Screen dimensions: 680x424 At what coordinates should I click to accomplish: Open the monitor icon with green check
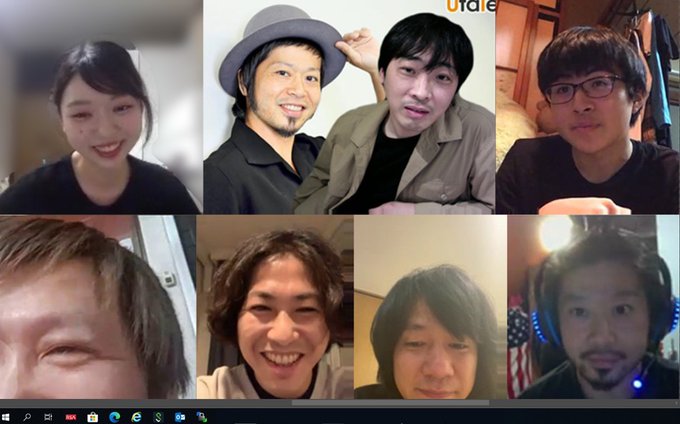202,417
